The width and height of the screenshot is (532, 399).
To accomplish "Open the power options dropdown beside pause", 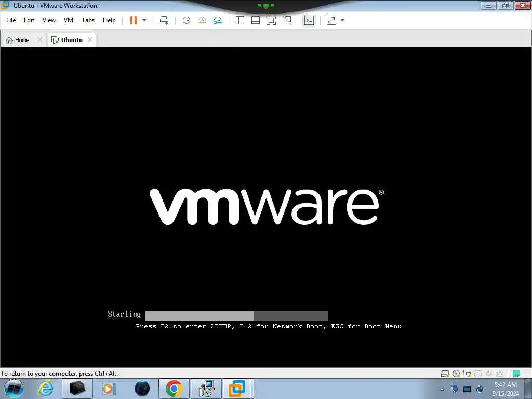I will 144,20.
